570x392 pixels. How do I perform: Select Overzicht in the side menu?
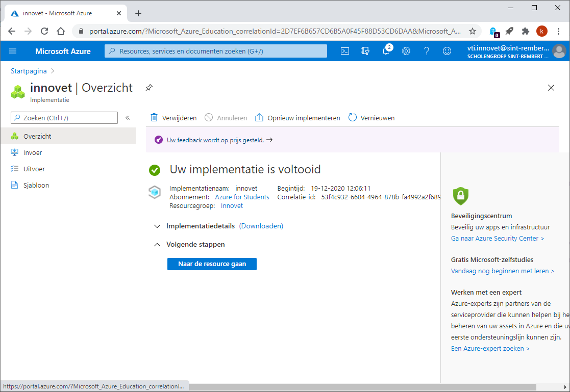pyautogui.click(x=68, y=136)
